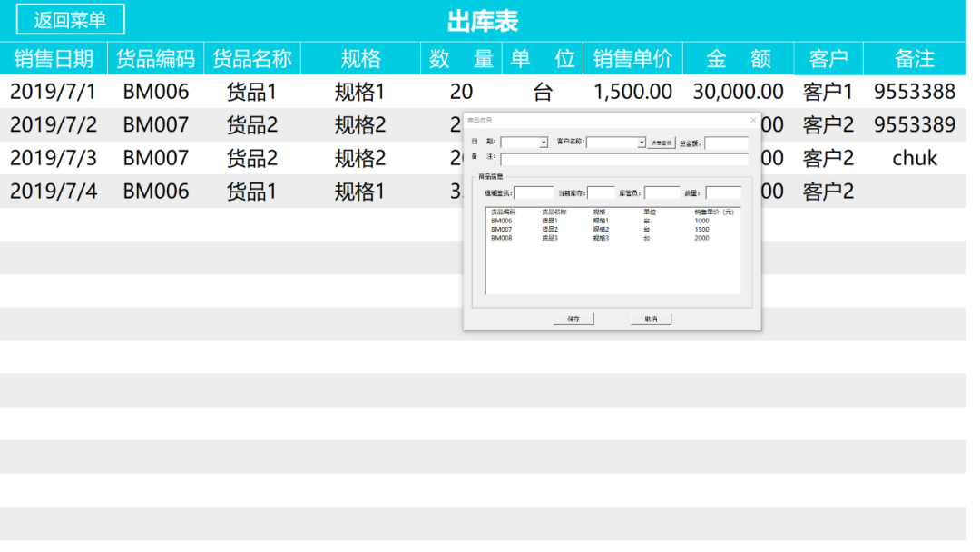
Task: Select the 2019/7/3 date cell
Action: (x=54, y=158)
